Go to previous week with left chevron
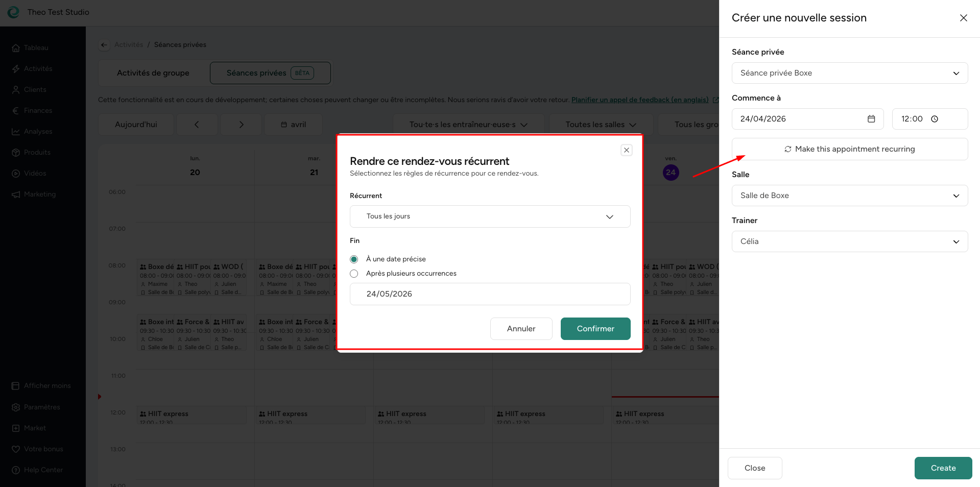Image resolution: width=980 pixels, height=487 pixels. pyautogui.click(x=197, y=125)
